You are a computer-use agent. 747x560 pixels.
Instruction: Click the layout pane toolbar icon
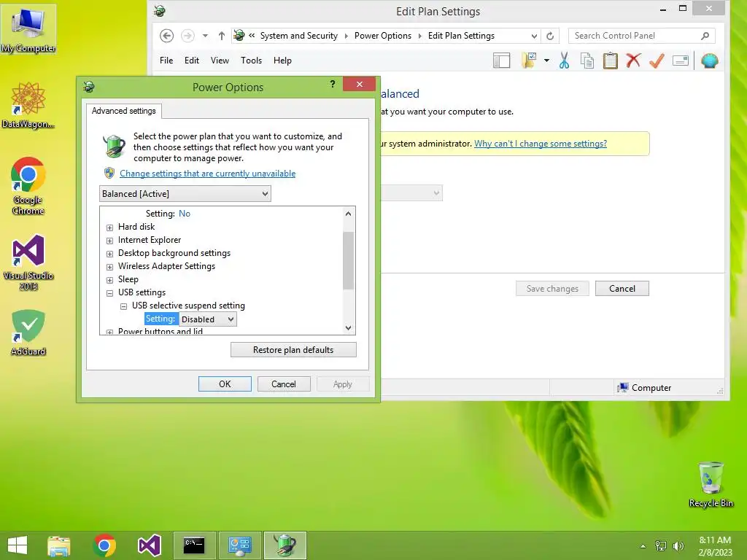[501, 61]
